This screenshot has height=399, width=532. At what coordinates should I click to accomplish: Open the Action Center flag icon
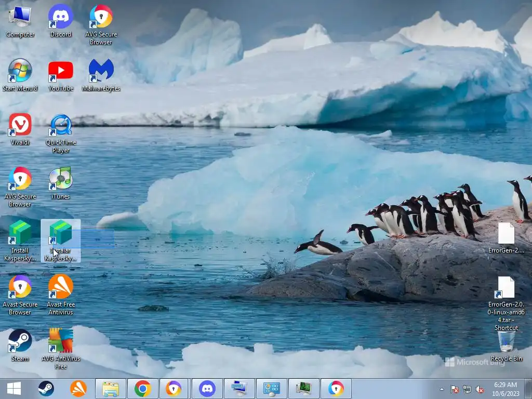(x=454, y=389)
